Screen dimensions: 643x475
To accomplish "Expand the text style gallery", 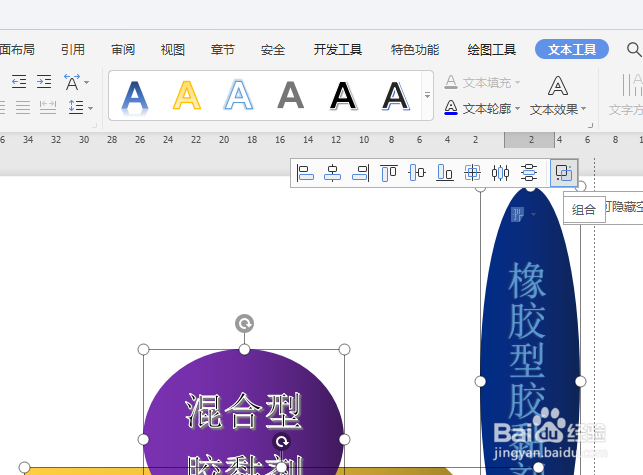I will click(427, 95).
